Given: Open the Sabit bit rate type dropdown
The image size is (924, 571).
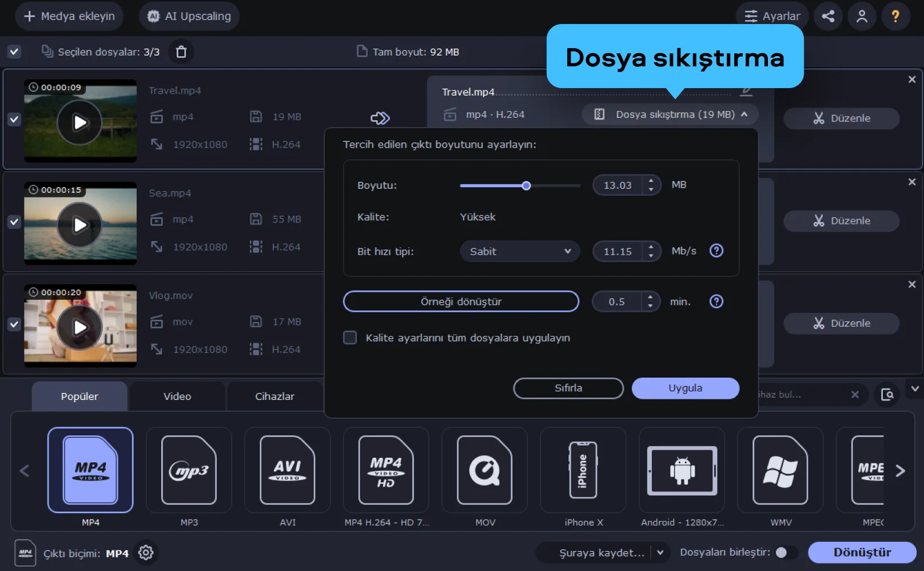Looking at the screenshot, I should tap(520, 251).
